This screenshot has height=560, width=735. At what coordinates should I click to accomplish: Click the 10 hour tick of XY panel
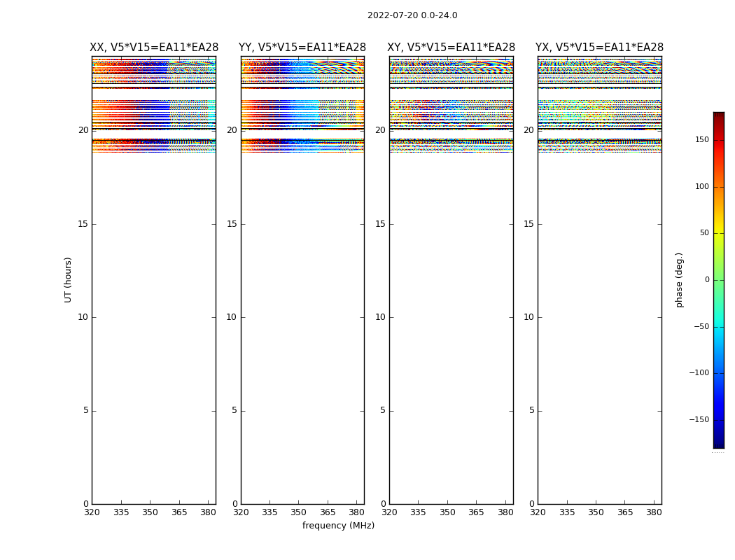click(380, 317)
